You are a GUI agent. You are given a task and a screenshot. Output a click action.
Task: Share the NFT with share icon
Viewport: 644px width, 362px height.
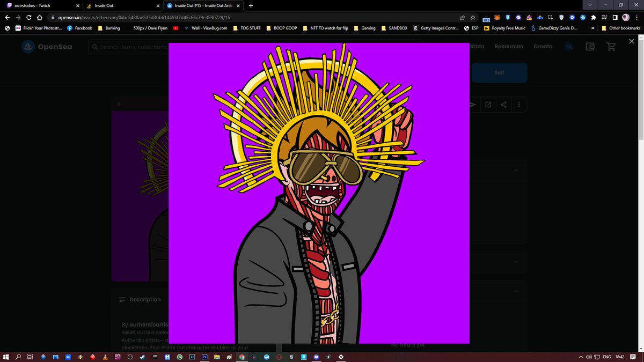point(503,104)
